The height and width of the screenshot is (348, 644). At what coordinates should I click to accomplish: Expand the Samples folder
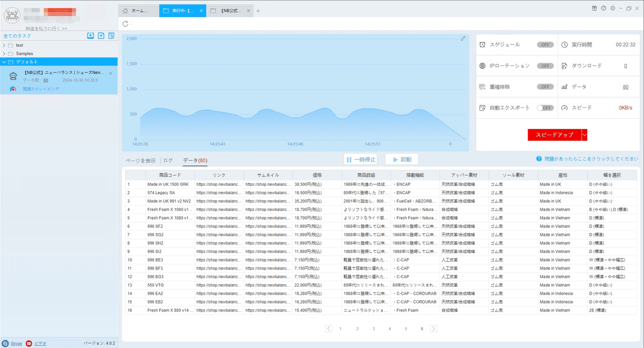pos(4,54)
